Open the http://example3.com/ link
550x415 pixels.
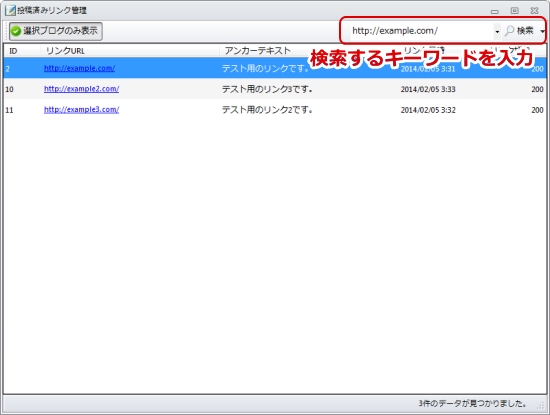pyautogui.click(x=81, y=109)
